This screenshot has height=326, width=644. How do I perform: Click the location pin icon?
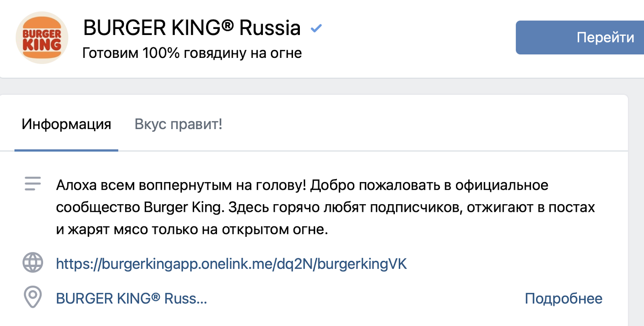tap(33, 297)
